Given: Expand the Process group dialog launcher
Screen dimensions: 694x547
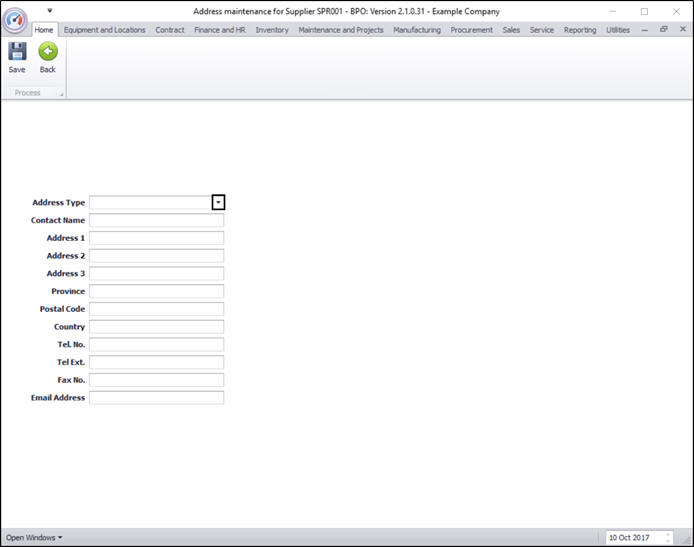Looking at the screenshot, I should tap(62, 94).
